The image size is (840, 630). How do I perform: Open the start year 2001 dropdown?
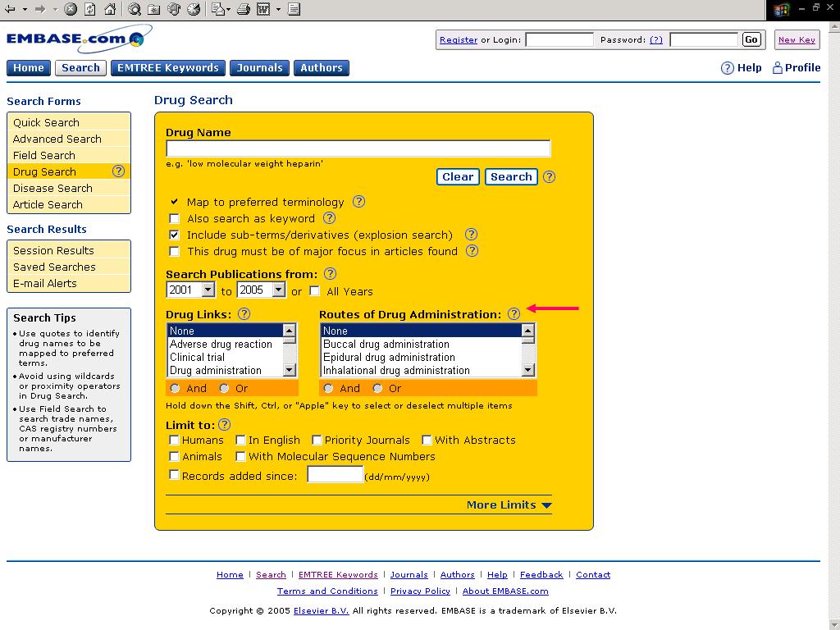point(208,290)
